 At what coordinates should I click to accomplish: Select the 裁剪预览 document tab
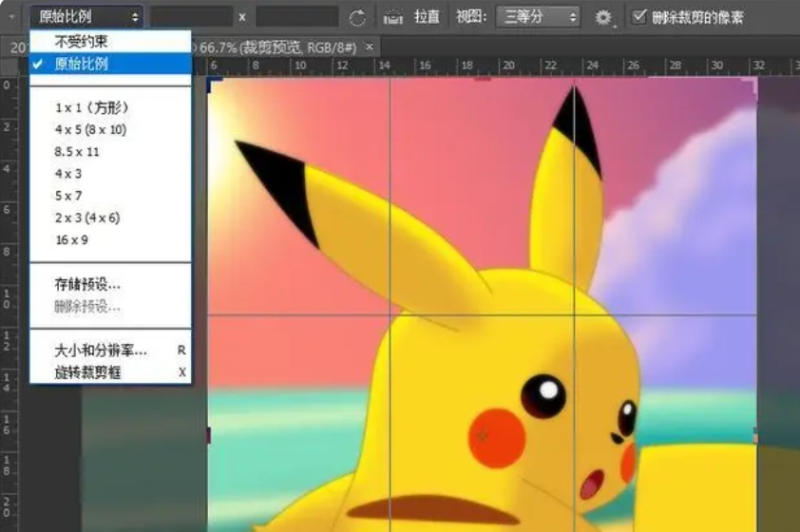coord(277,47)
